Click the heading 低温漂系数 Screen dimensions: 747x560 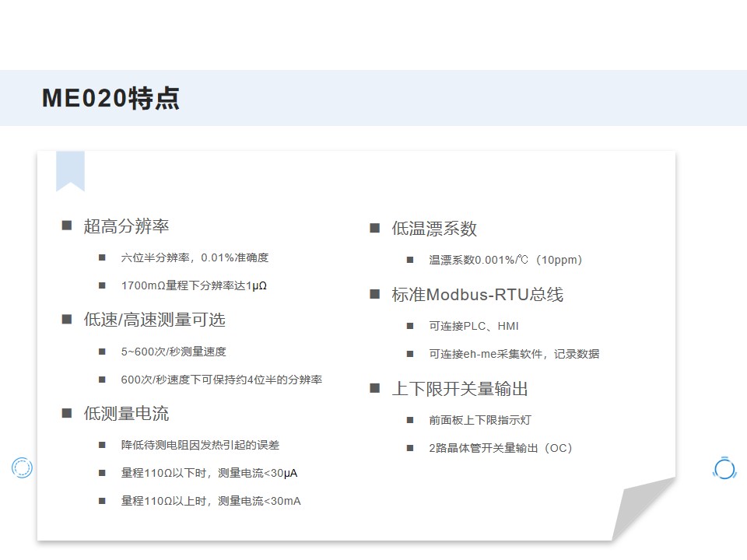pyautogui.click(x=434, y=229)
